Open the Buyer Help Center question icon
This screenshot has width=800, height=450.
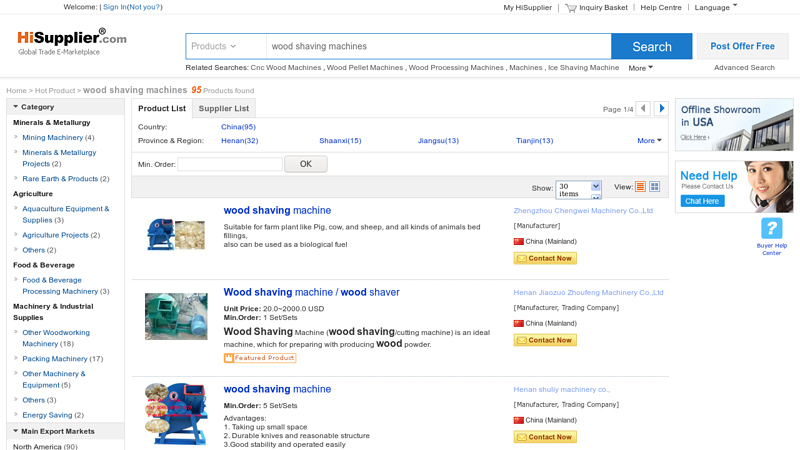771,228
